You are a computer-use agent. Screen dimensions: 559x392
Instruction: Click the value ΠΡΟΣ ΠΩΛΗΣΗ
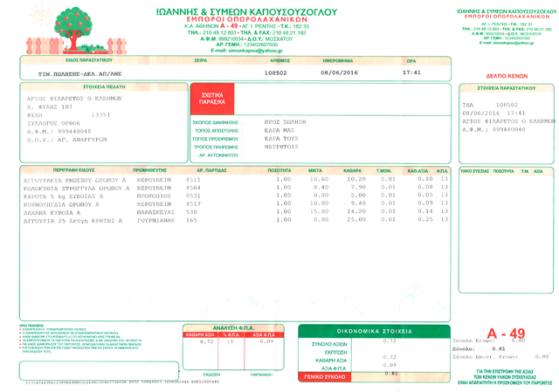[x=285, y=122]
